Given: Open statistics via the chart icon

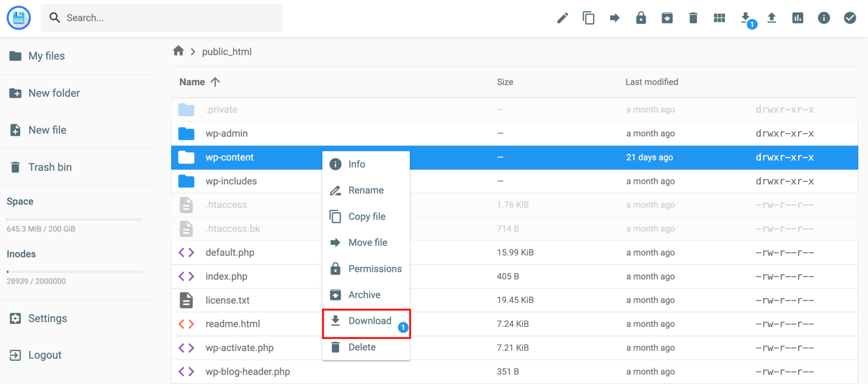Looking at the screenshot, I should point(798,18).
